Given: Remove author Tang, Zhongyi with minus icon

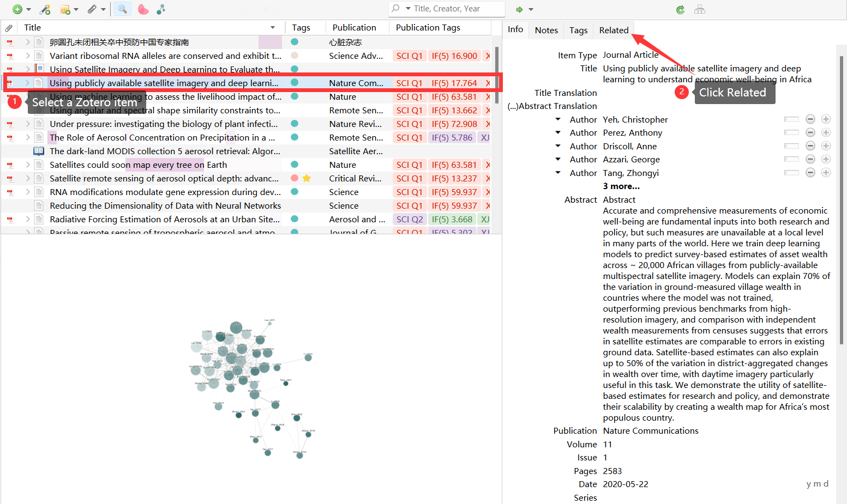Looking at the screenshot, I should 810,173.
